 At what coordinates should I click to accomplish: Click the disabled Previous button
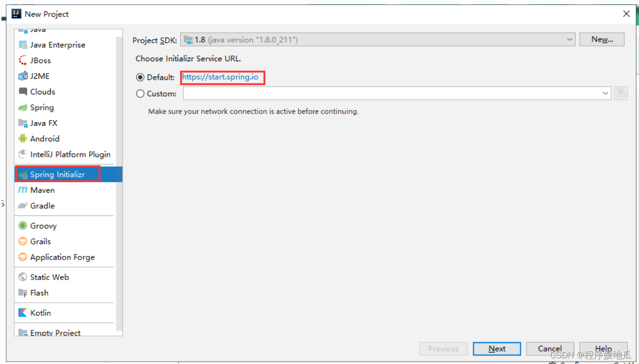click(444, 349)
